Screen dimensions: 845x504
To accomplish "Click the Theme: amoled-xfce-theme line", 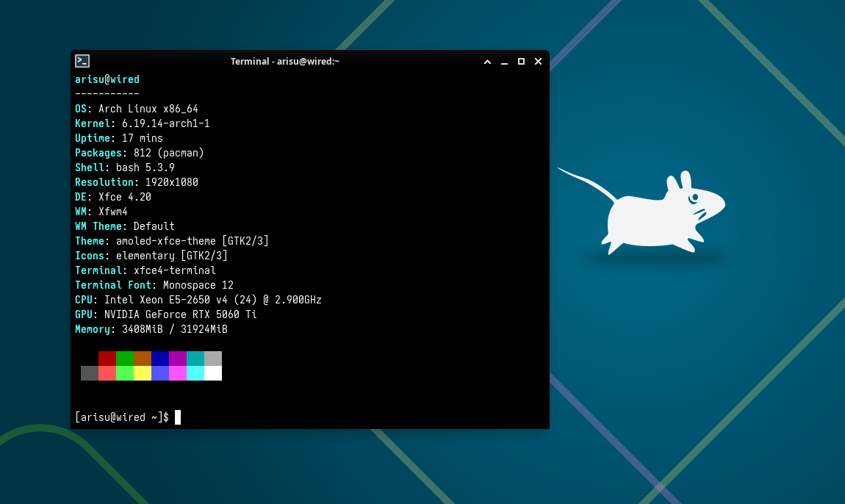I will pyautogui.click(x=172, y=241).
